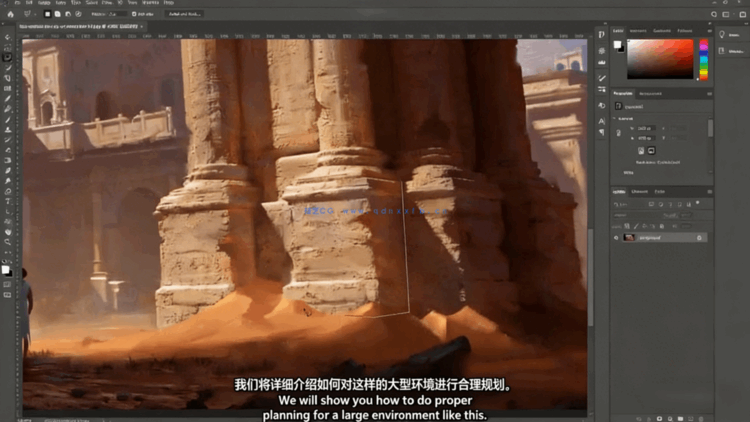Select the Brush tool

click(7, 119)
